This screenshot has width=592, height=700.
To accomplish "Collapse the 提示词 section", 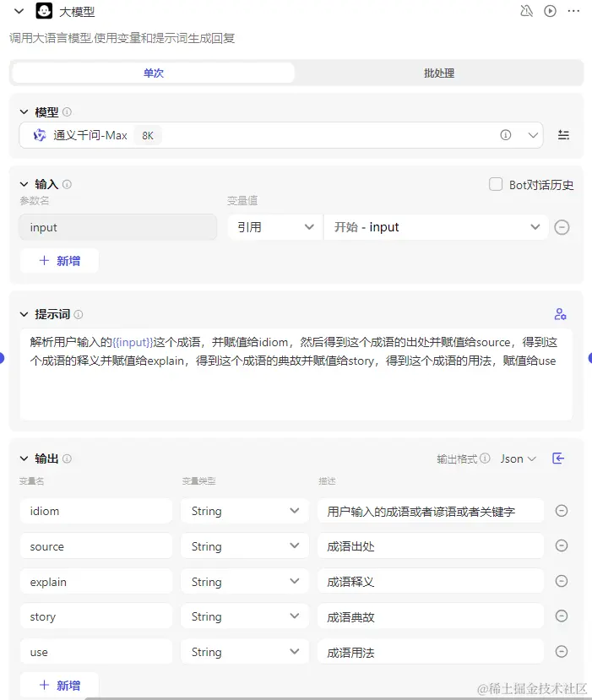I will [x=24, y=314].
